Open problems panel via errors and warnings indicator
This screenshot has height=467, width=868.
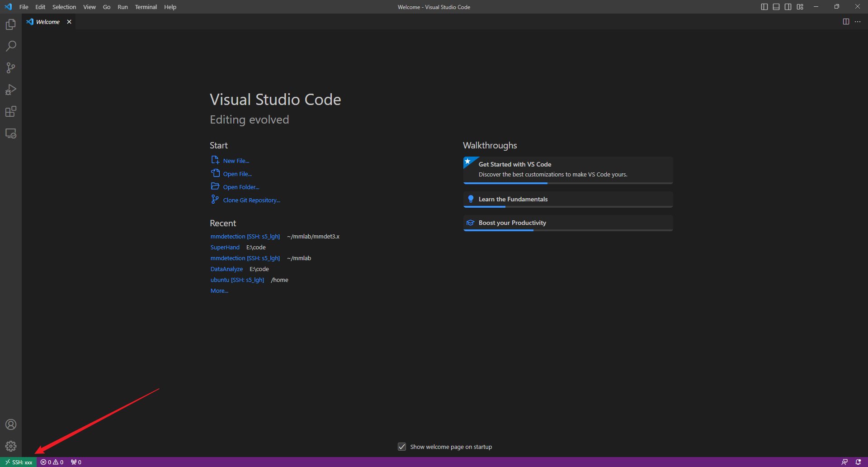pos(52,462)
